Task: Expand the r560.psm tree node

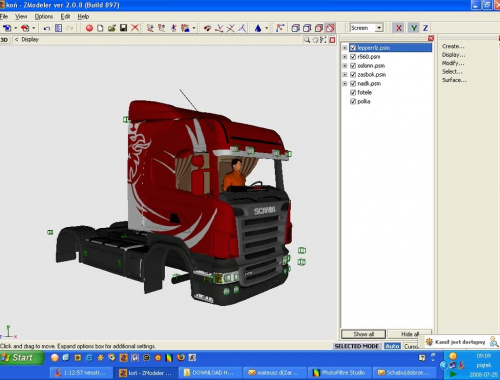Action: 345,57
